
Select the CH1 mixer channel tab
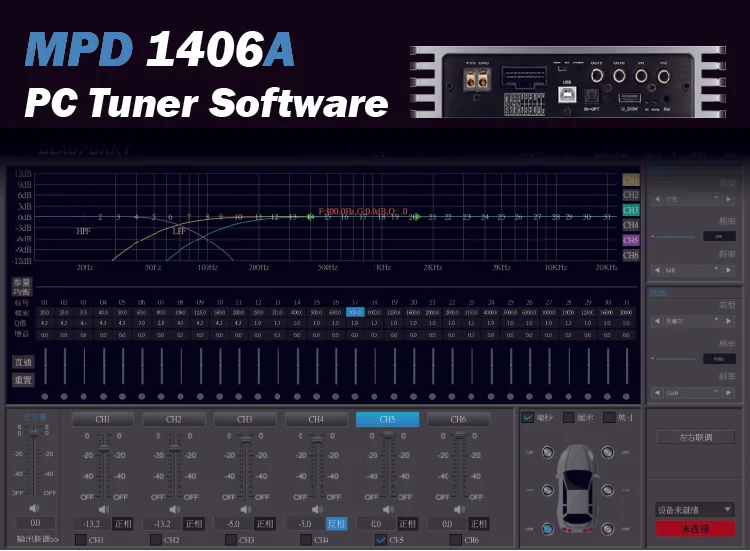click(103, 419)
